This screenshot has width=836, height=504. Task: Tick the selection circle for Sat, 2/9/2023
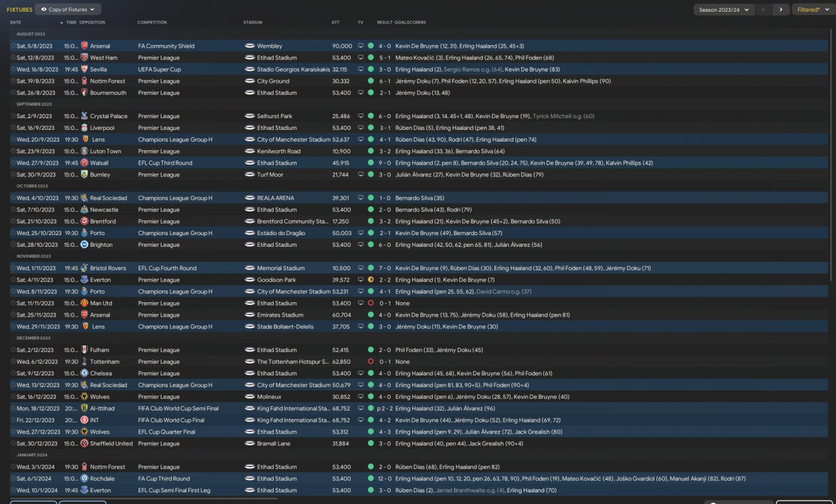click(x=13, y=116)
